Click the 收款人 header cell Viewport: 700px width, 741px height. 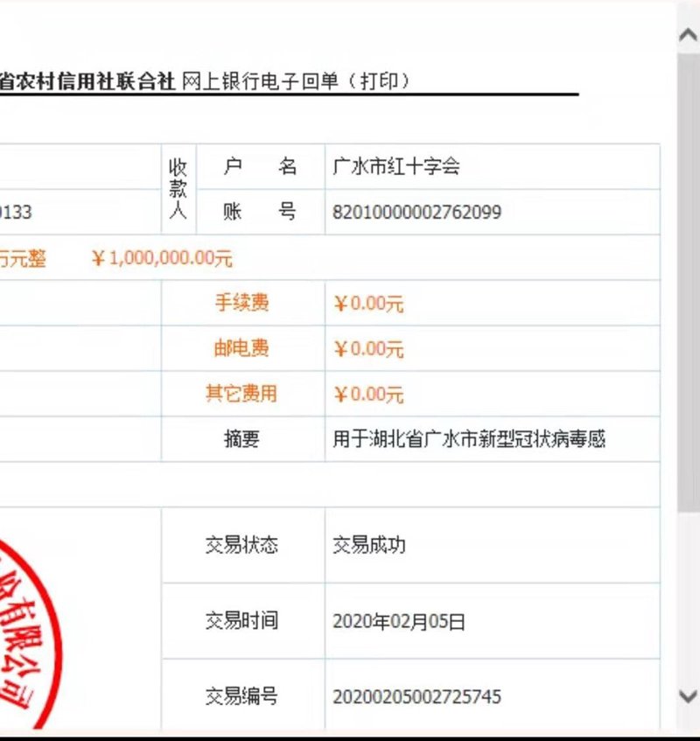[178, 189]
